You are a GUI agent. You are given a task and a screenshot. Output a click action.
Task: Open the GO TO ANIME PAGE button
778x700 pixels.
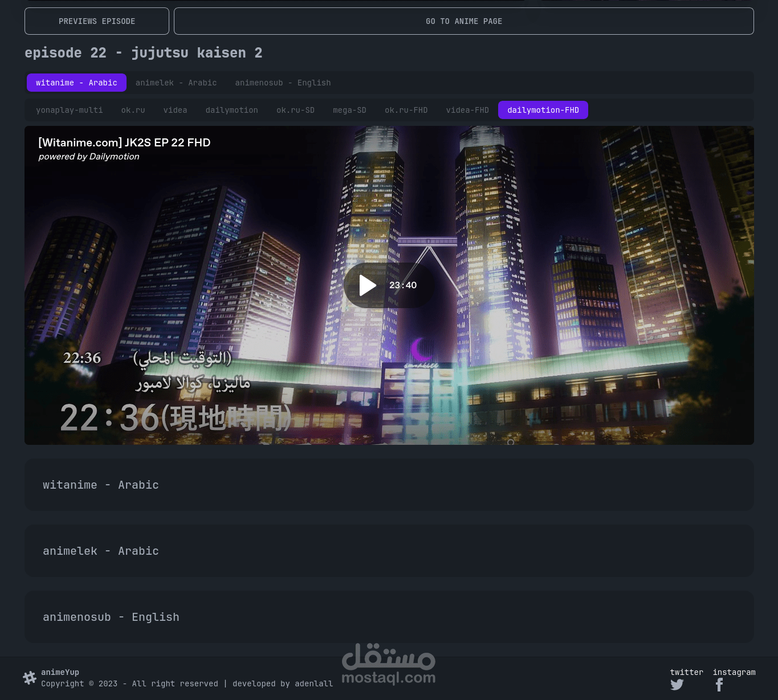pyautogui.click(x=464, y=21)
